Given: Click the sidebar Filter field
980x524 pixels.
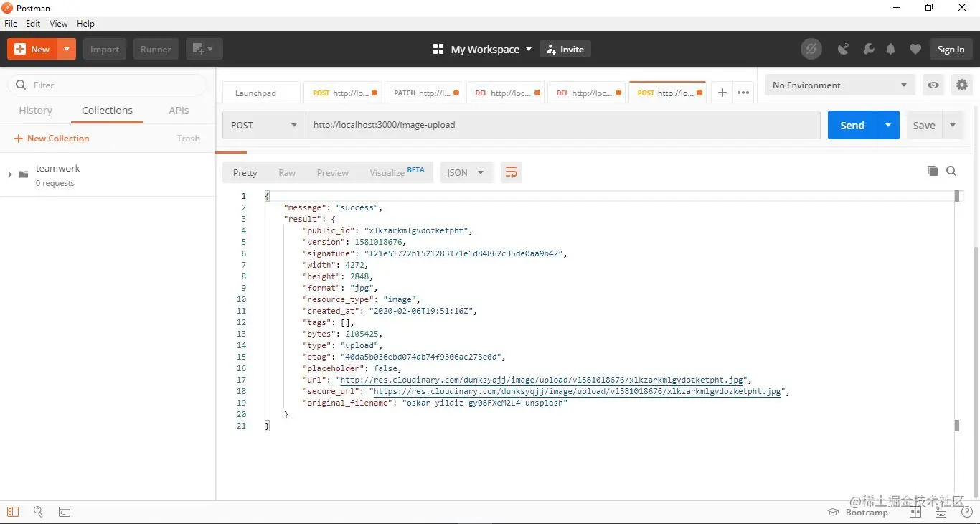Looking at the screenshot, I should point(108,85).
